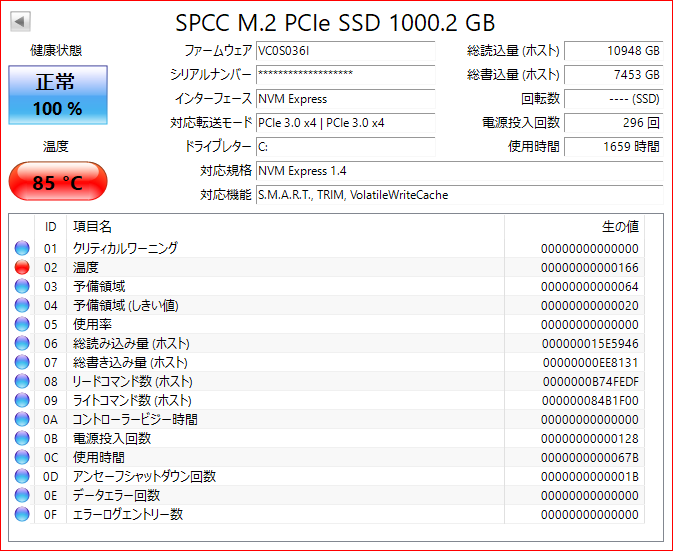673x551 pixels.
Task: Click the blue status icon for 電源投入回数 row 0B
Action: pos(22,438)
